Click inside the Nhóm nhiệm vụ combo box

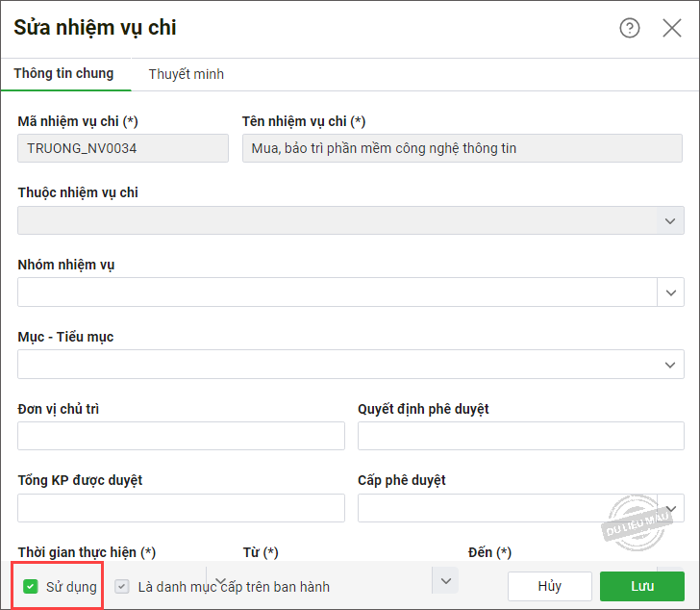[337, 292]
